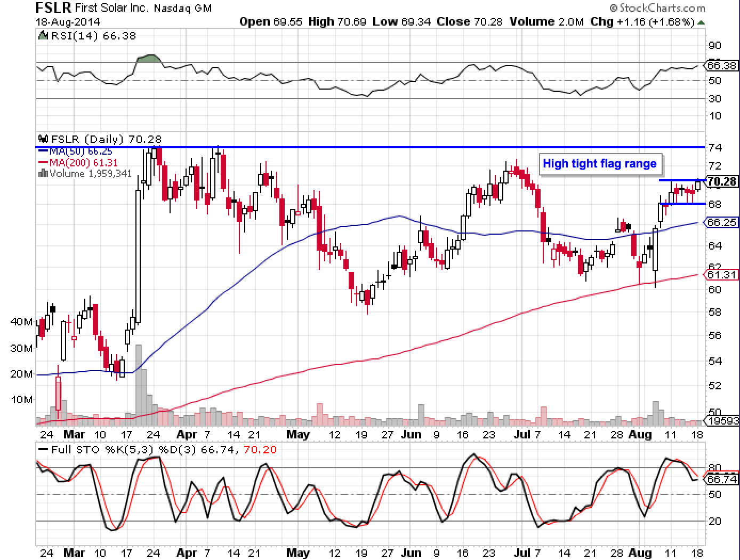Click the 'Chg +1.16 (+1.68%)' value
Screen dimensions: 740x560
click(x=642, y=22)
